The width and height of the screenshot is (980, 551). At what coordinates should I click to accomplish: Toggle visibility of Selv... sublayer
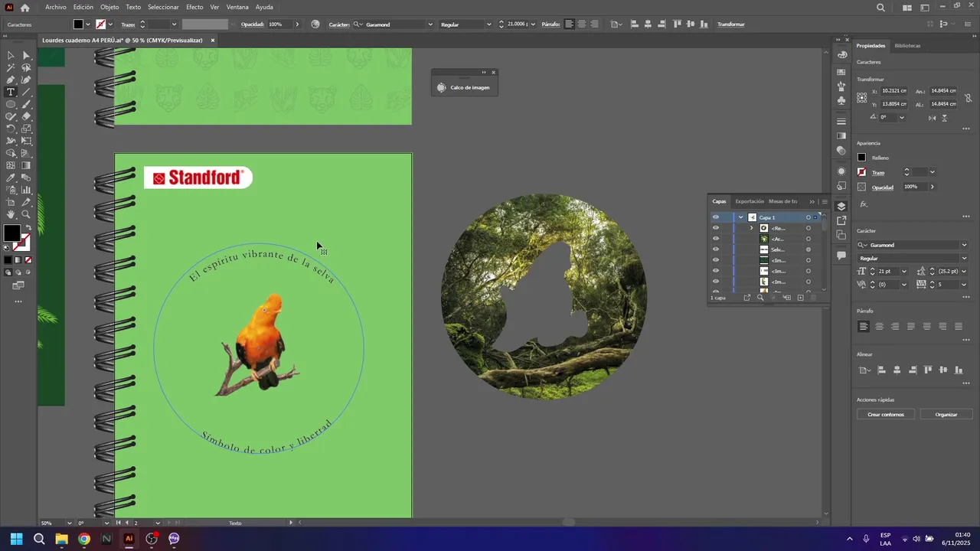(716, 249)
